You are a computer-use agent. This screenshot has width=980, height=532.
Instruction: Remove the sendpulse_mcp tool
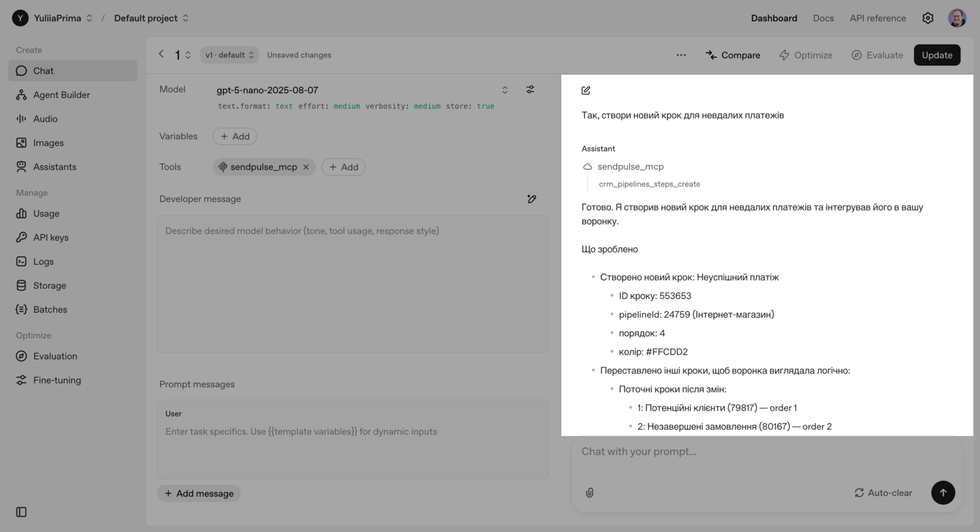[x=306, y=167]
